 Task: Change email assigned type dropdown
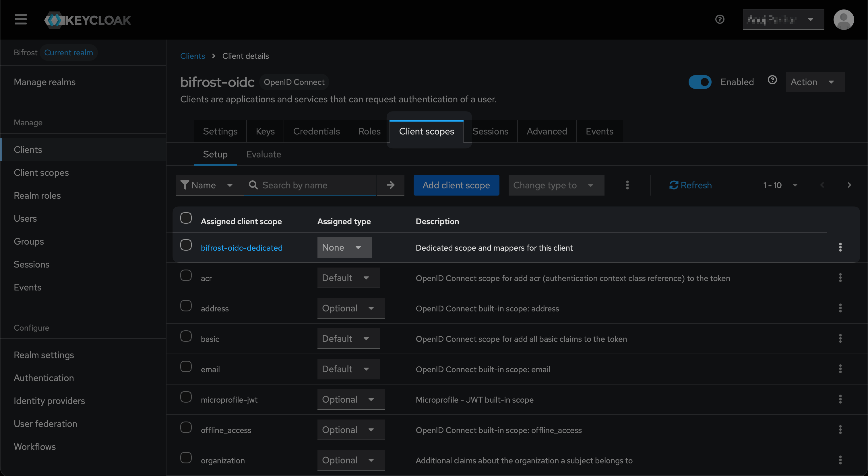(348, 369)
